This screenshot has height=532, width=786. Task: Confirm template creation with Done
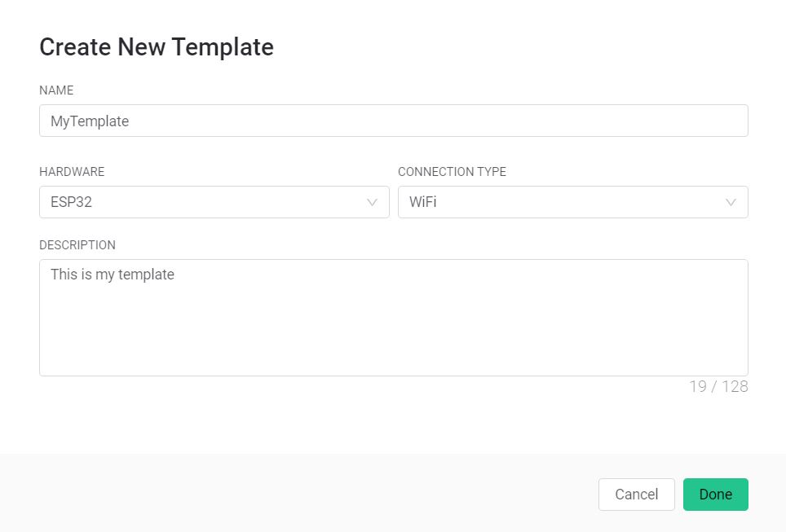tap(716, 495)
